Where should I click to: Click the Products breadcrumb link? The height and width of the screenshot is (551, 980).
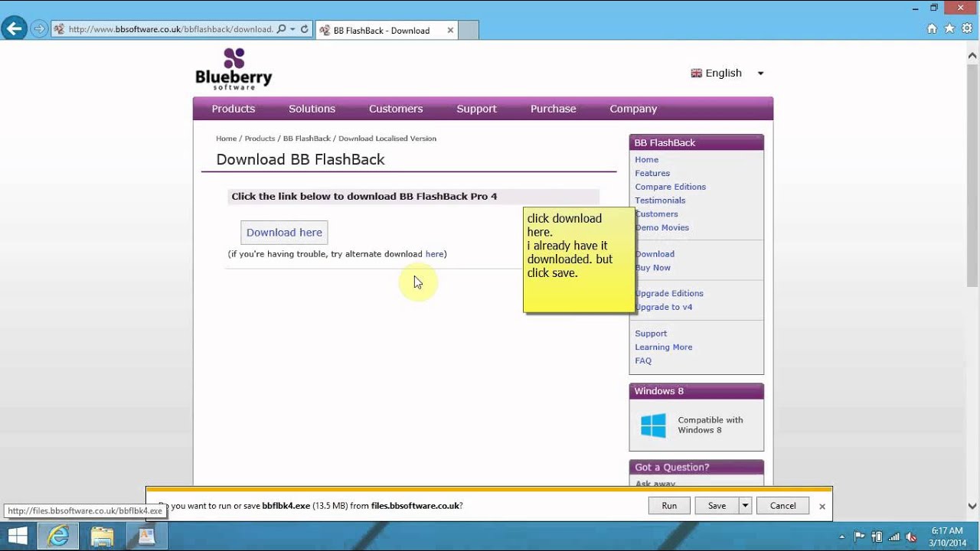pos(260,139)
